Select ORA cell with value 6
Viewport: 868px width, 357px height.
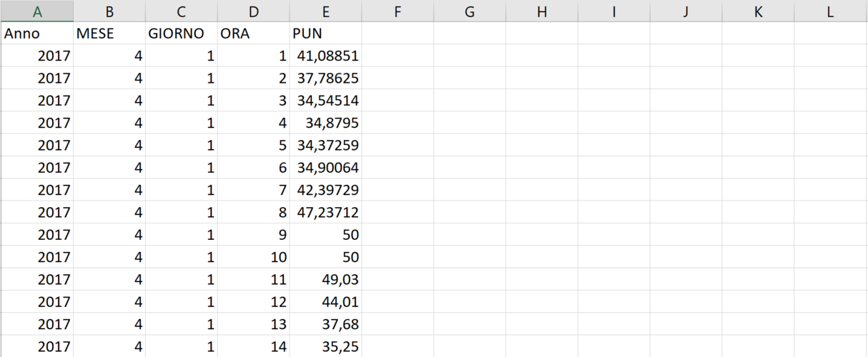pos(254,168)
